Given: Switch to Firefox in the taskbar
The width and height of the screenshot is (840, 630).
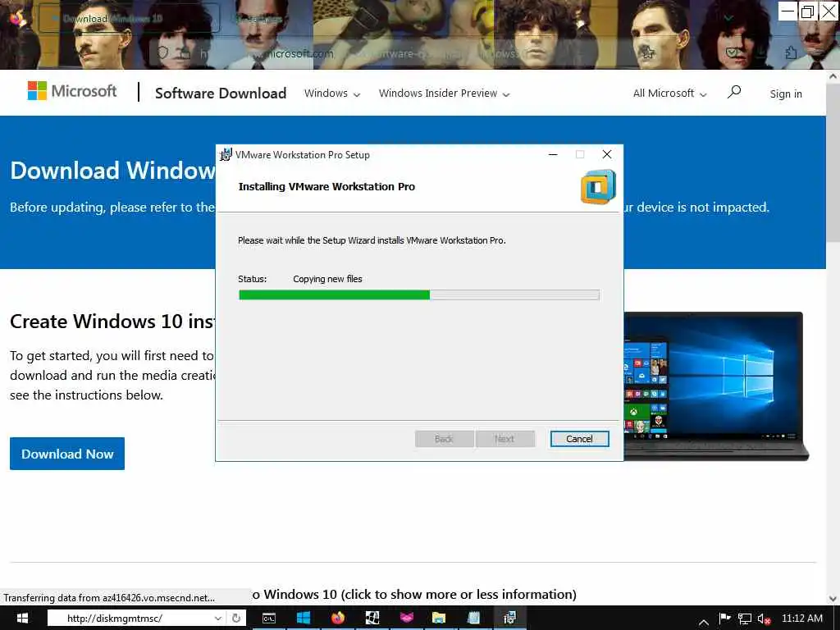Looking at the screenshot, I should 337,619.
